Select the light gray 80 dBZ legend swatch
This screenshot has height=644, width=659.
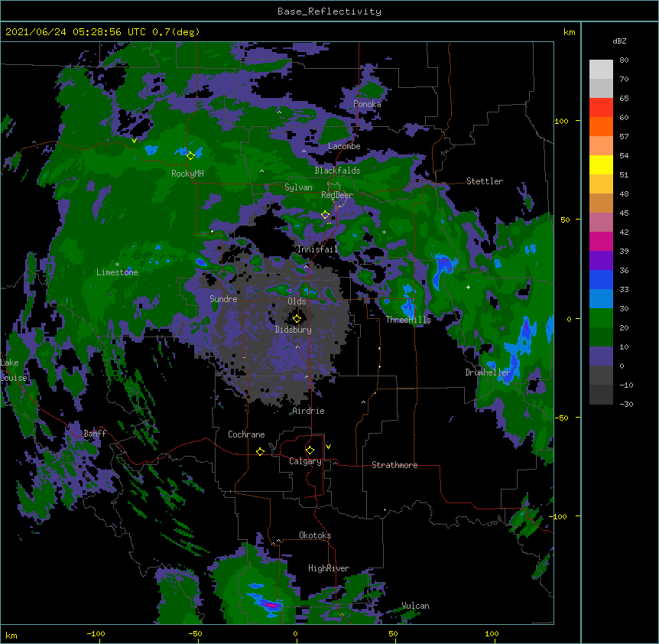point(601,70)
